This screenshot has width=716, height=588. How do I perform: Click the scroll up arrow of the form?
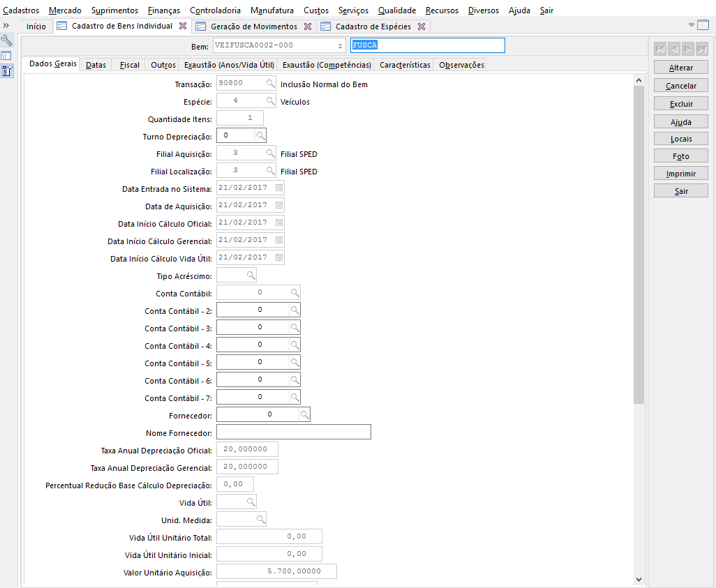pyautogui.click(x=639, y=80)
